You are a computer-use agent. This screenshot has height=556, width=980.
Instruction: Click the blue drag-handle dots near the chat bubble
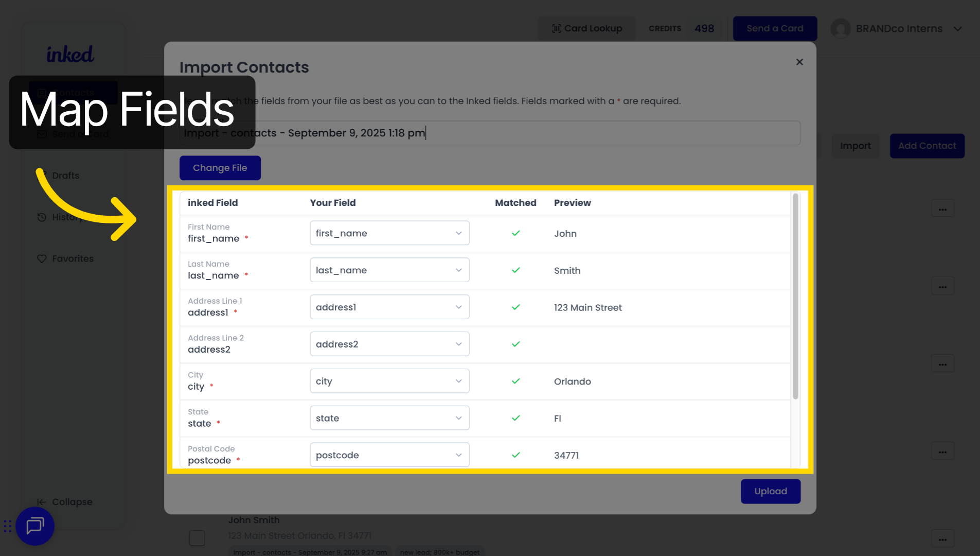(x=7, y=526)
